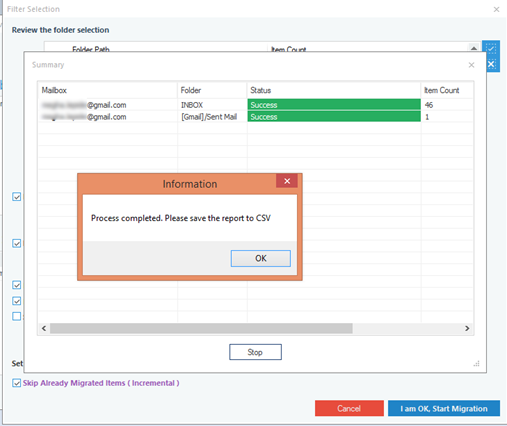Click the item count 1 cell
The height and width of the screenshot is (426, 507).
447,117
